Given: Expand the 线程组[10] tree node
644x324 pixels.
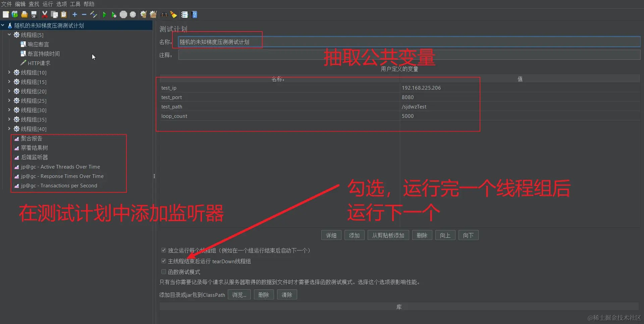Looking at the screenshot, I should [9, 72].
